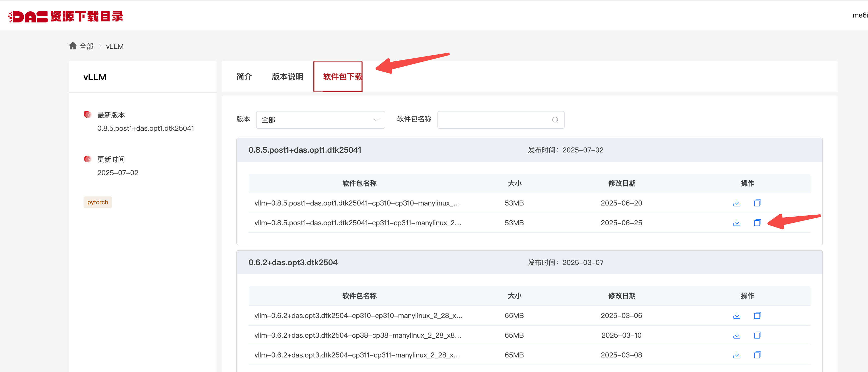Click the sidebar update date 2025-07-02

coord(118,173)
